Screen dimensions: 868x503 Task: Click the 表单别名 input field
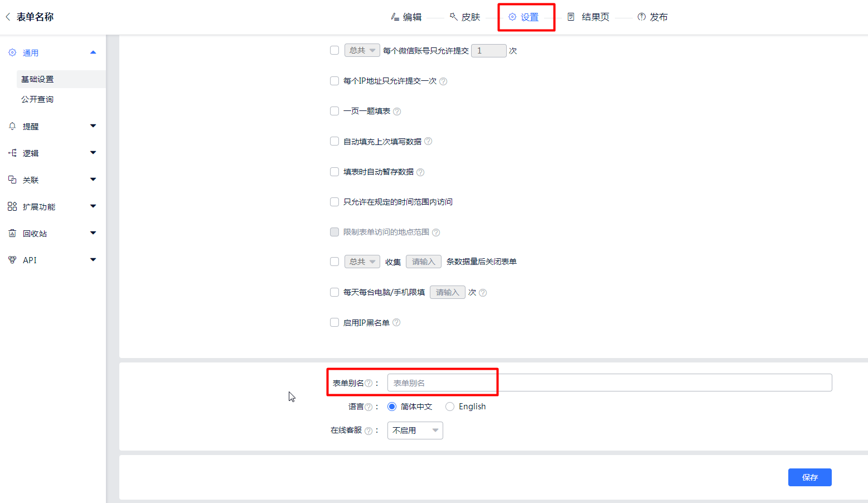coord(609,383)
